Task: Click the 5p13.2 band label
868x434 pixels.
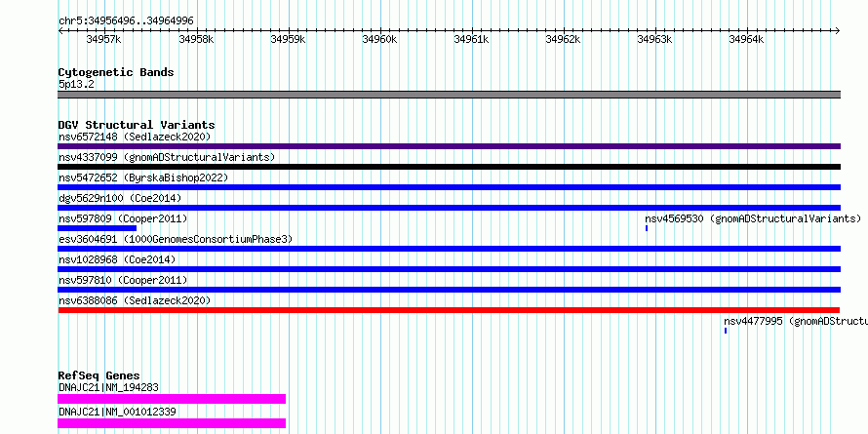Action: click(x=76, y=85)
